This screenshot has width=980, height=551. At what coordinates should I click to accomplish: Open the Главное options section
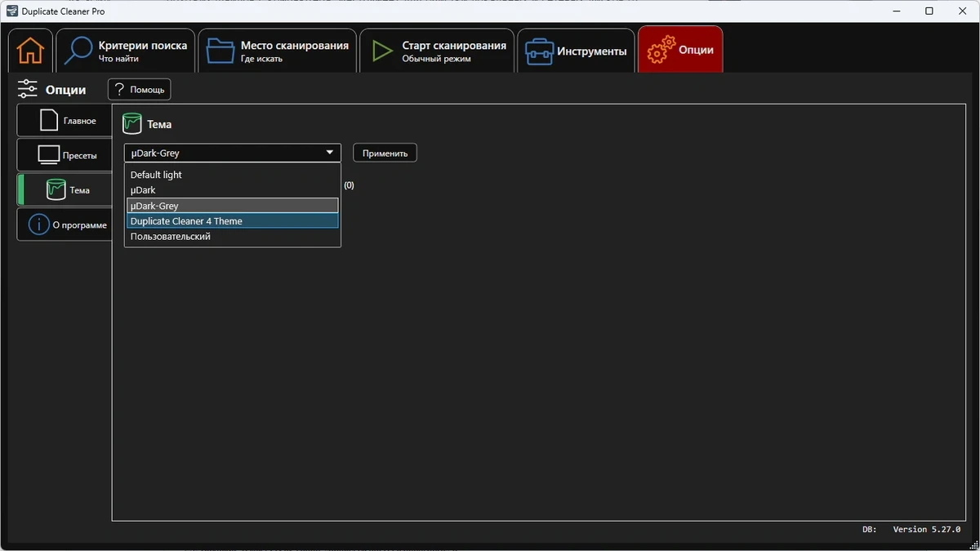65,121
